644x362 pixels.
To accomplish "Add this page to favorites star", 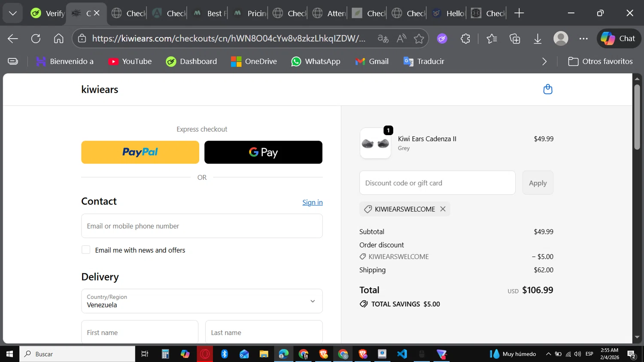I will (x=419, y=39).
